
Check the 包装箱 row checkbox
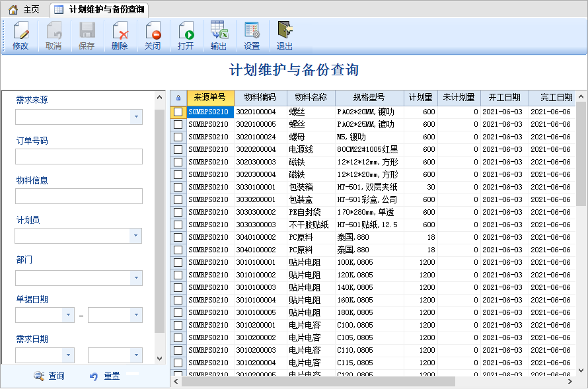coord(178,188)
